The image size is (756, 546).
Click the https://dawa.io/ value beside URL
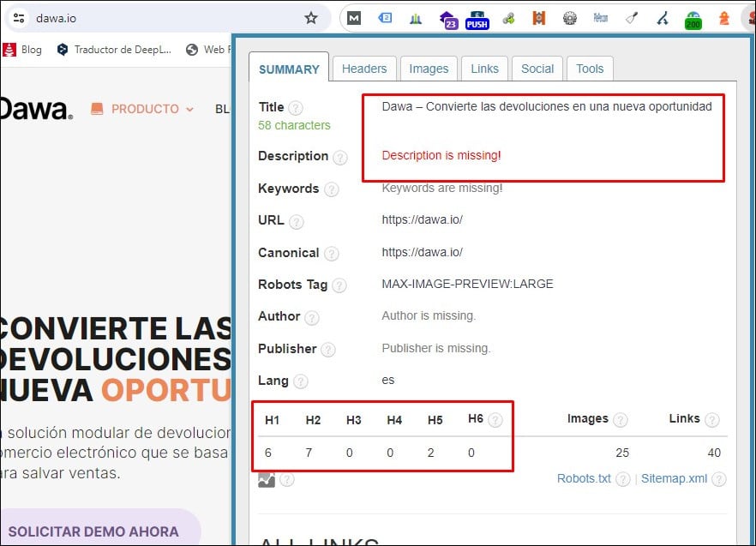pyautogui.click(x=423, y=220)
